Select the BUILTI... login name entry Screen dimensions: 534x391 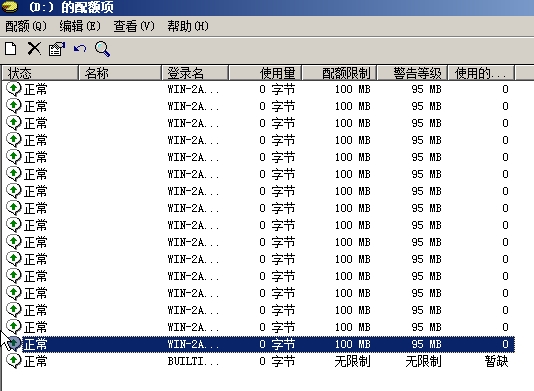pyautogui.click(x=193, y=361)
